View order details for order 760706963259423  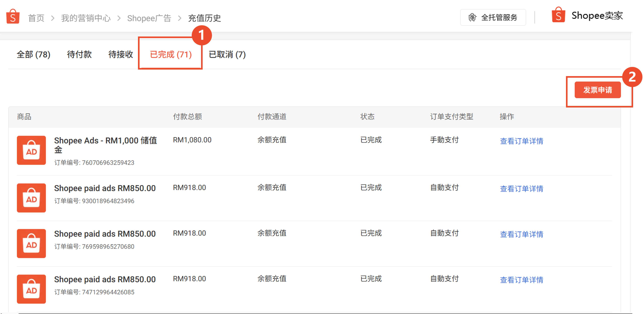pyautogui.click(x=521, y=141)
